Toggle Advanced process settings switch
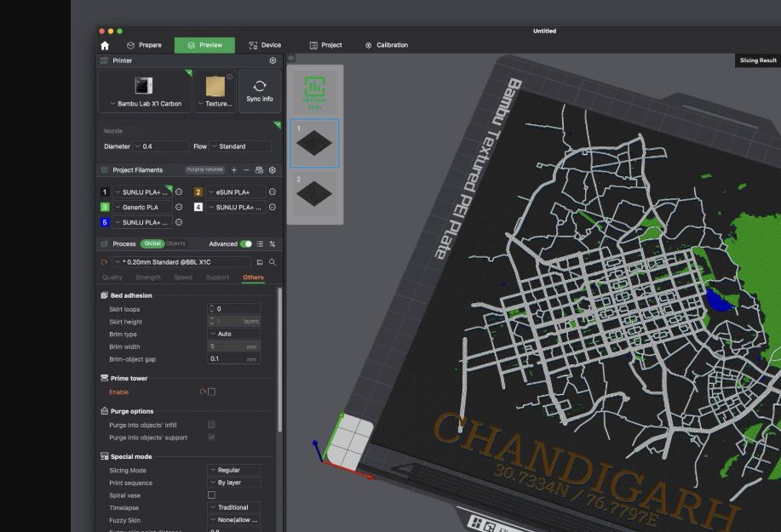Screen dimensions: 781x532 tap(246, 243)
